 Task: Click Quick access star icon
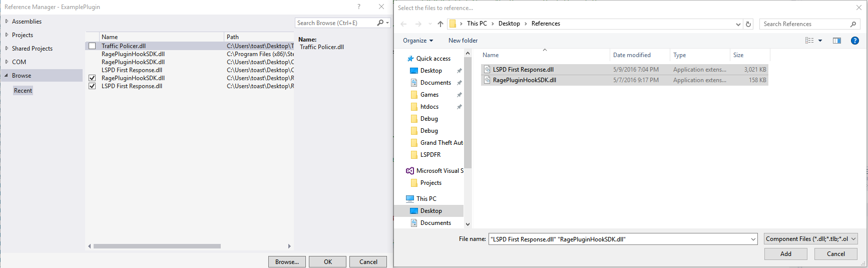[x=410, y=59]
